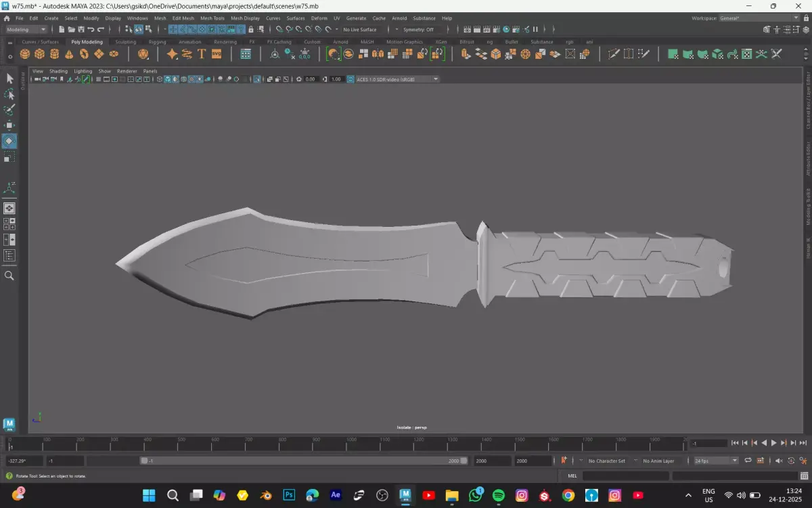Click the Save scene icon

coord(81,29)
